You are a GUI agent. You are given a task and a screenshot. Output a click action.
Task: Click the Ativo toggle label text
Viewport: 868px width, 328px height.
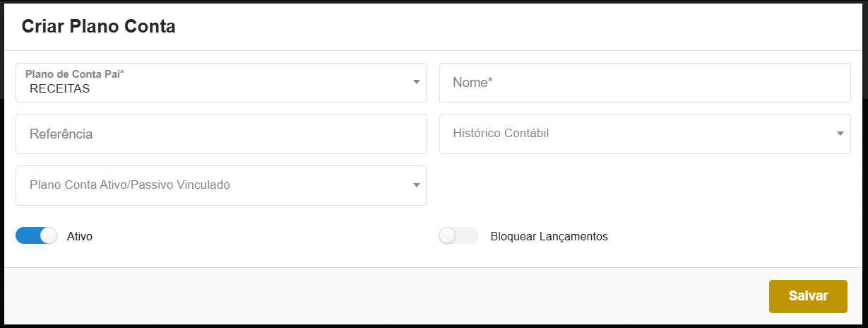coord(80,237)
